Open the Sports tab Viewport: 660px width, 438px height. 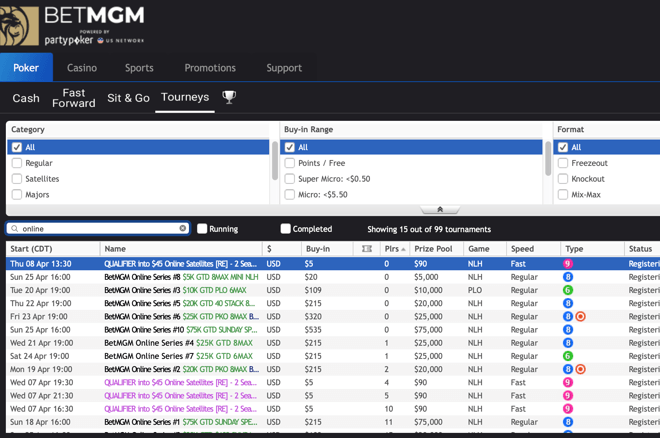point(139,68)
